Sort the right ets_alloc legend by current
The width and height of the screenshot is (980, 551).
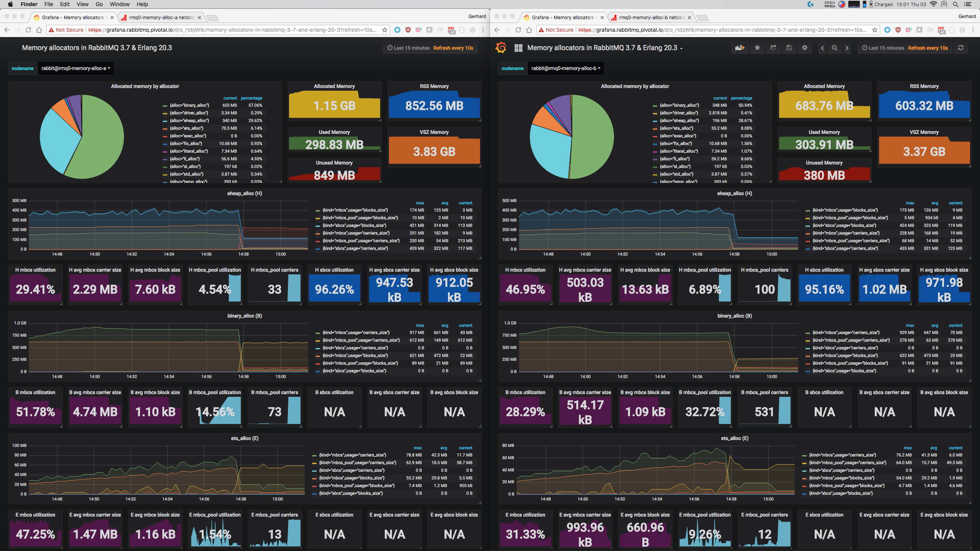coord(955,448)
